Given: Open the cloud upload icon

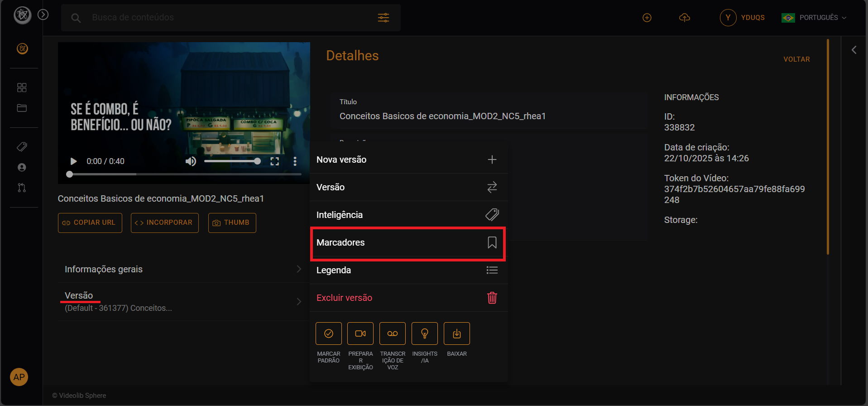Looking at the screenshot, I should click(685, 18).
